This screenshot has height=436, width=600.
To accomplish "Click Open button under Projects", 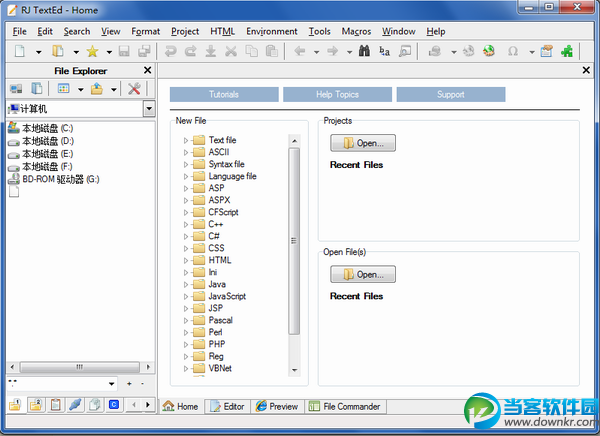I will 363,143.
